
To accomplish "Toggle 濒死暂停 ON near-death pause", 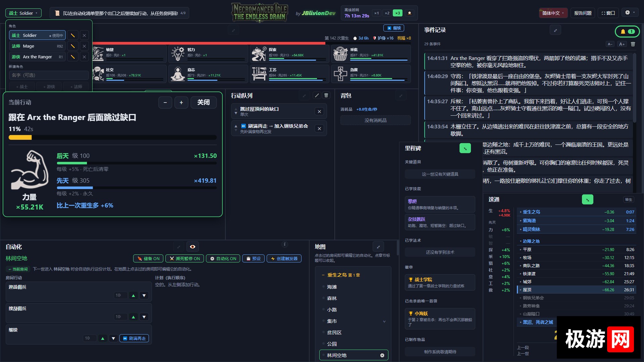I will [184, 259].
